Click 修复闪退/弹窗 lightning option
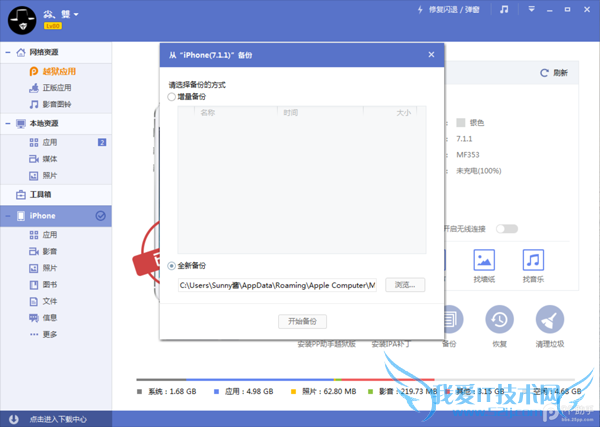Image resolution: width=600 pixels, height=427 pixels. click(x=448, y=10)
